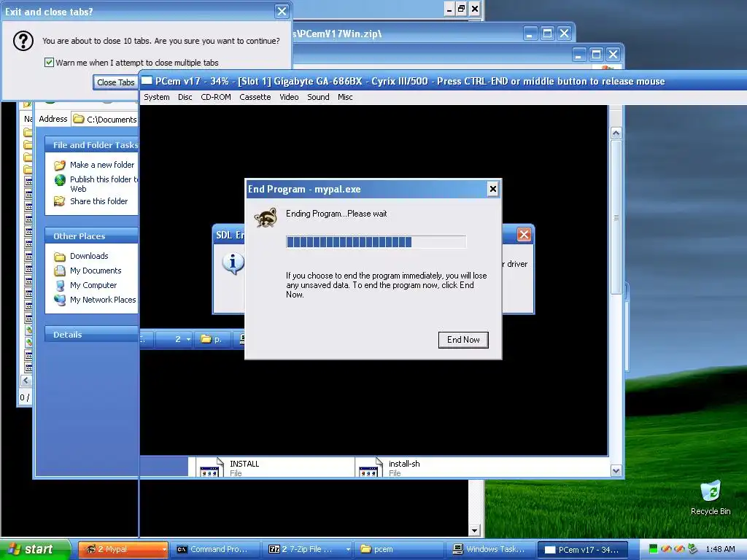Expand the Mypal taskbar group dropdown arrow
747x560 pixels.
[x=164, y=550]
